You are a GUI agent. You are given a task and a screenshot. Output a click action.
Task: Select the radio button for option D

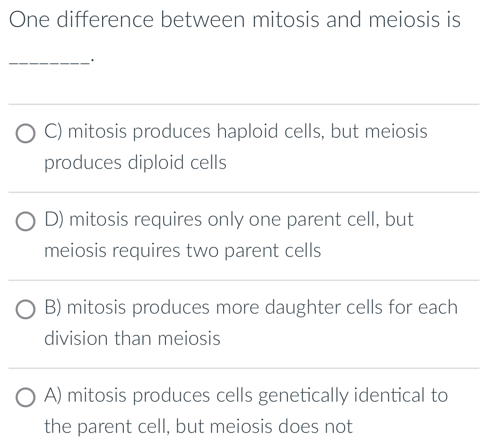tap(26, 221)
